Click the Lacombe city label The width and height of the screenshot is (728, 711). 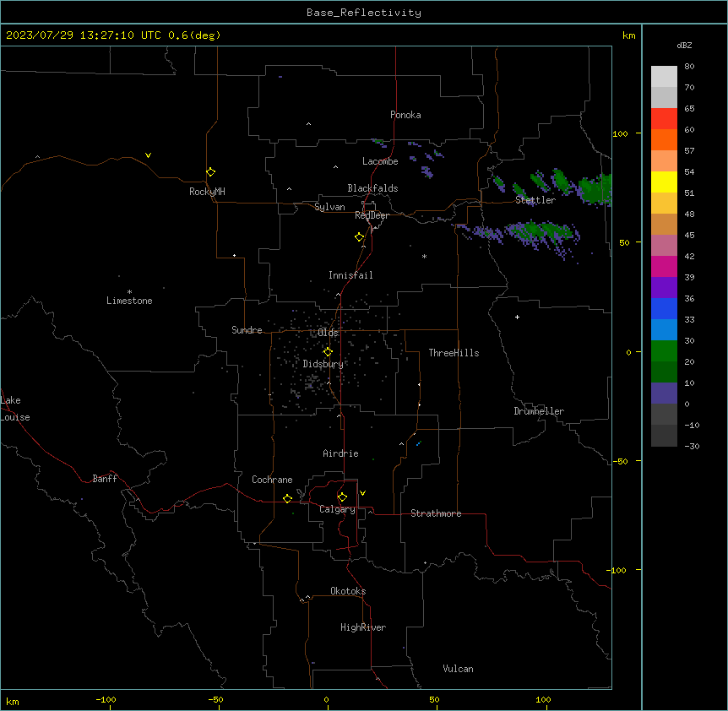click(x=380, y=161)
